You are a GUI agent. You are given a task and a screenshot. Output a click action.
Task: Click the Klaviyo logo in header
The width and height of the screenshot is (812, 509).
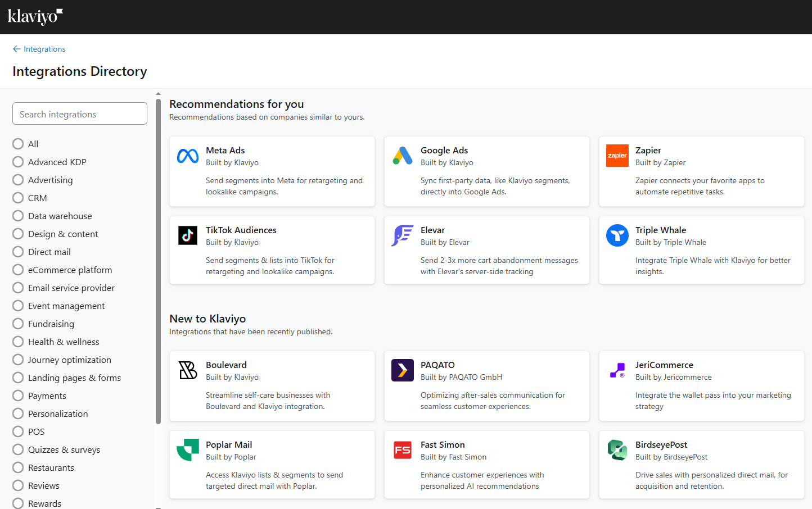click(35, 17)
